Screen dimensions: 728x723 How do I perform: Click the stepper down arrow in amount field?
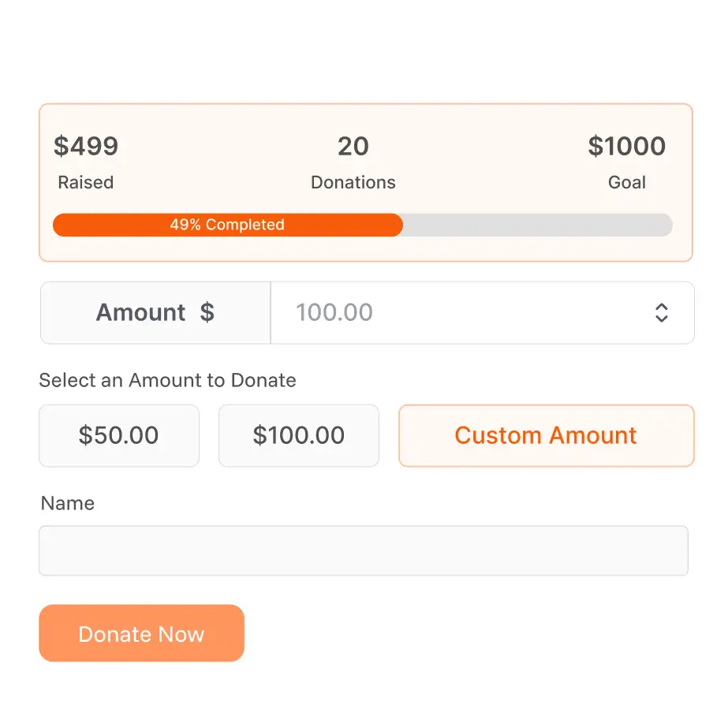(662, 319)
